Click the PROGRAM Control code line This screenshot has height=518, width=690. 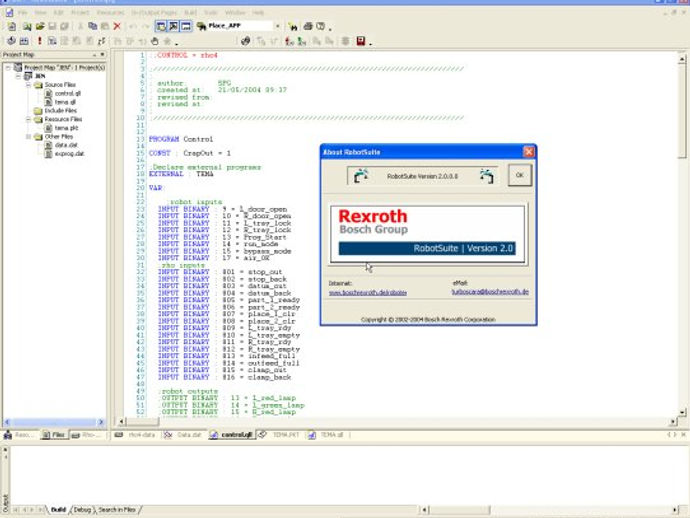click(x=181, y=139)
